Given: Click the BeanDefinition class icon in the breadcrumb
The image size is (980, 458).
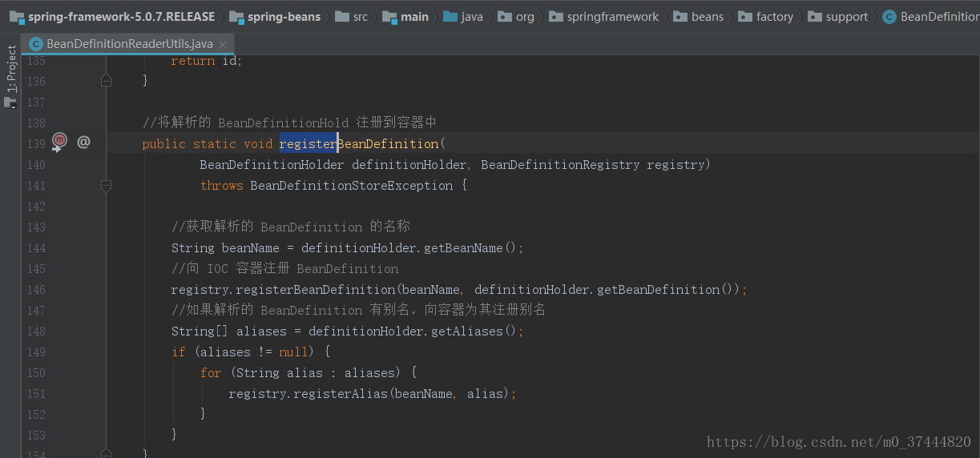Looking at the screenshot, I should click(x=889, y=17).
